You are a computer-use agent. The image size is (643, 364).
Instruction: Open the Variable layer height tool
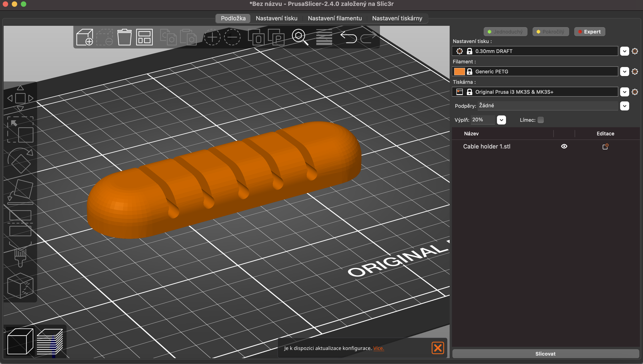click(x=324, y=37)
